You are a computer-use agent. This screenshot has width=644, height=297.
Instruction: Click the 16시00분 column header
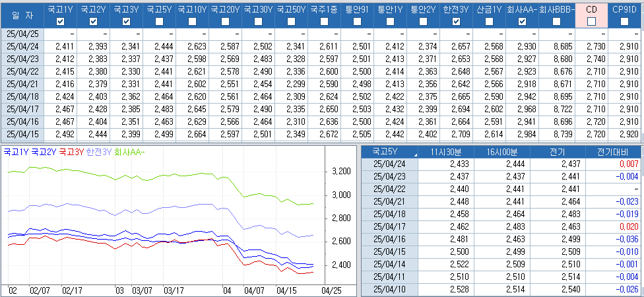[503, 152]
